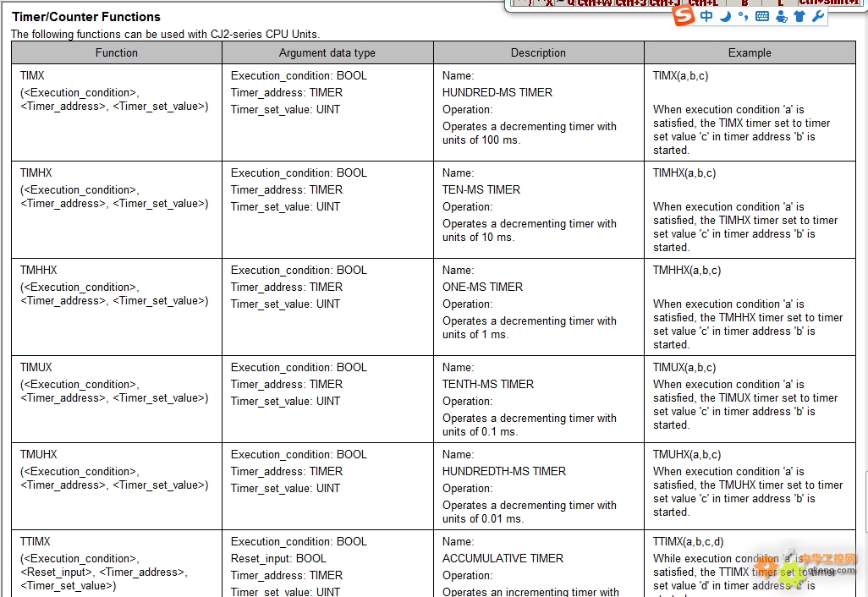The width and height of the screenshot is (868, 597).
Task: Select the 'TIMHX' function name
Action: (x=36, y=173)
